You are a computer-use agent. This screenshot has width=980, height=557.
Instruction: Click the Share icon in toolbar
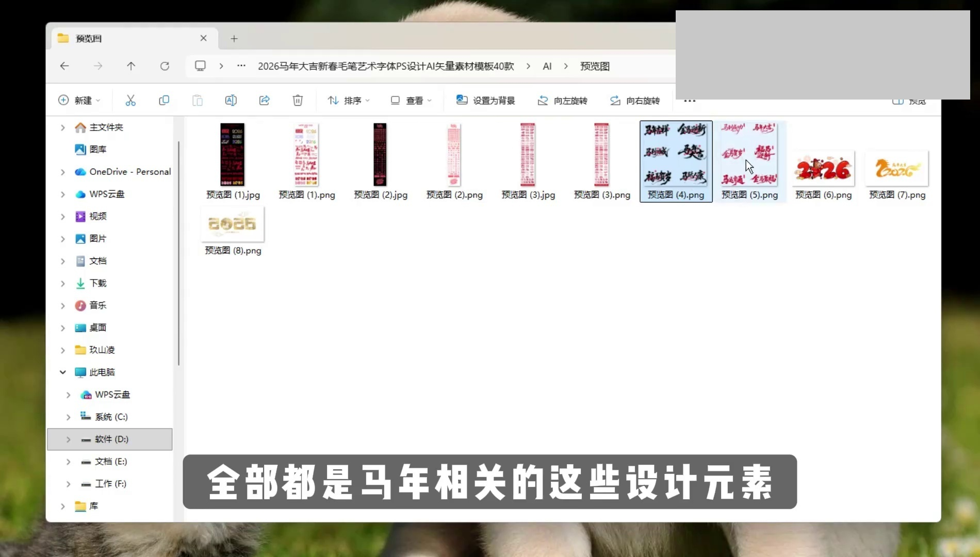coord(264,101)
